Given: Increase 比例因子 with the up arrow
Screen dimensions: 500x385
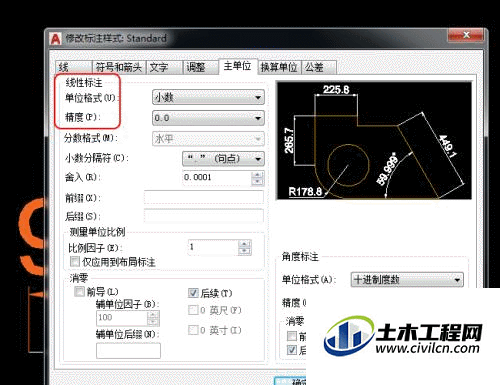Looking at the screenshot, I should click(x=245, y=244).
